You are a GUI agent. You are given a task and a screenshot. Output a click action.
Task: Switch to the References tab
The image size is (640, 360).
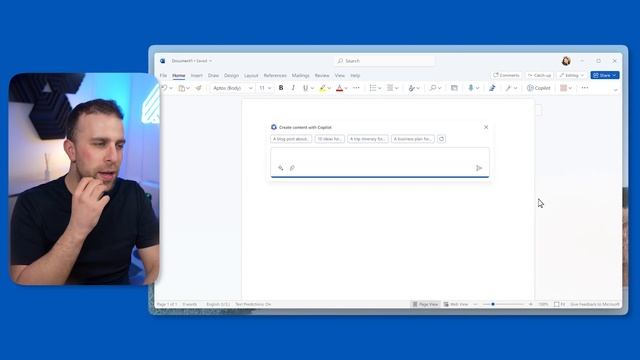tap(275, 76)
